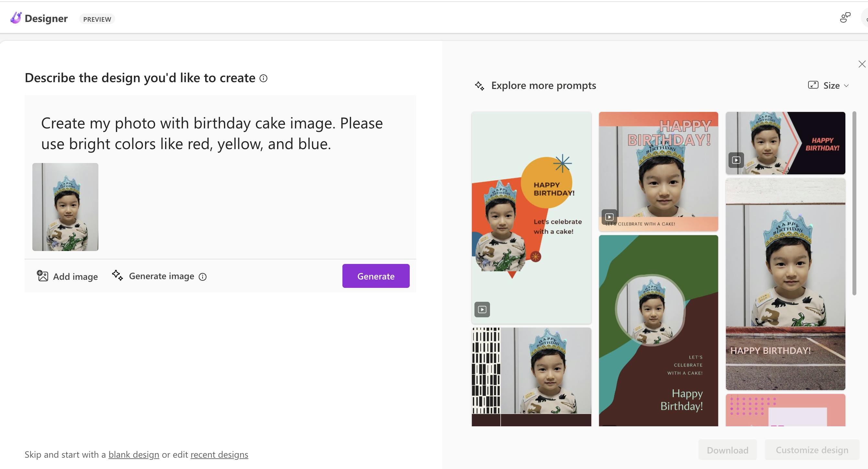Image resolution: width=868 pixels, height=469 pixels.
Task: Click info icon next to Generate image
Action: 203,277
